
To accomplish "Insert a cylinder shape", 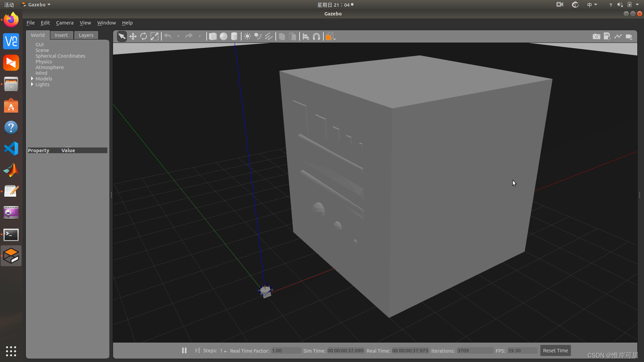I will click(234, 37).
